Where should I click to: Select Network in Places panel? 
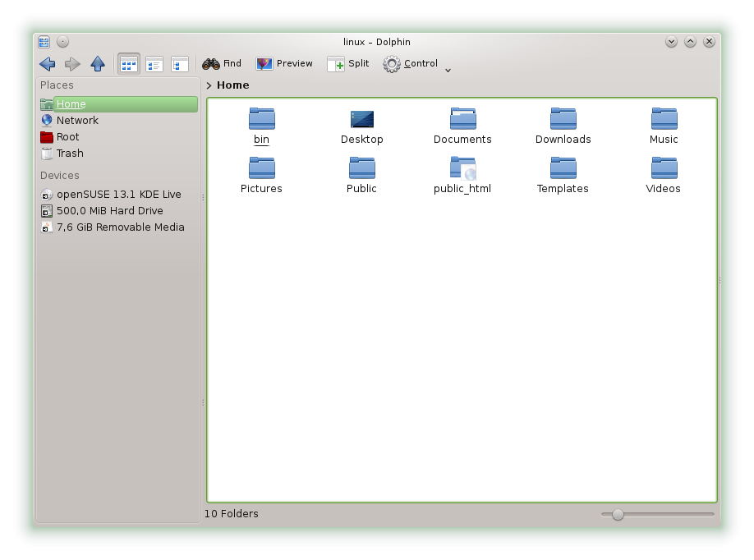[x=76, y=121]
